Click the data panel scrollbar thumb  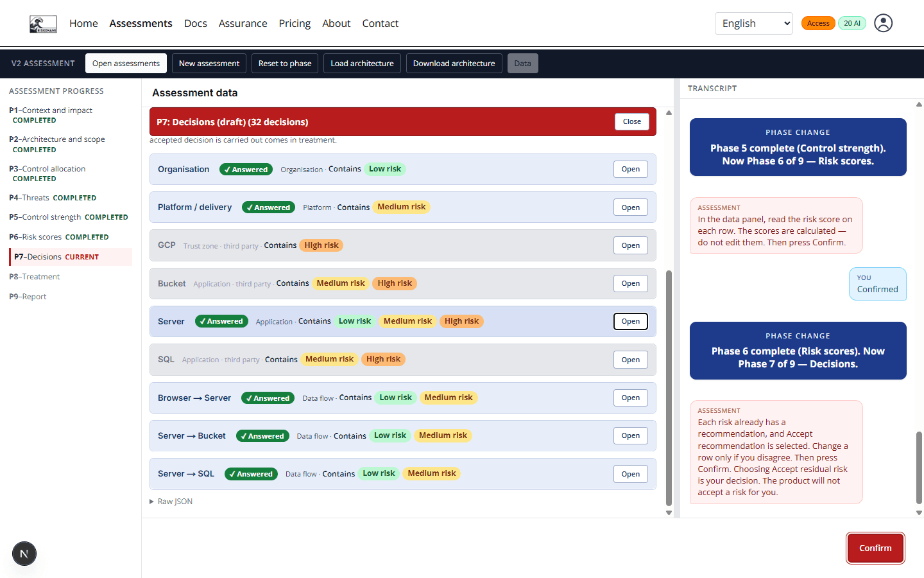click(x=669, y=388)
